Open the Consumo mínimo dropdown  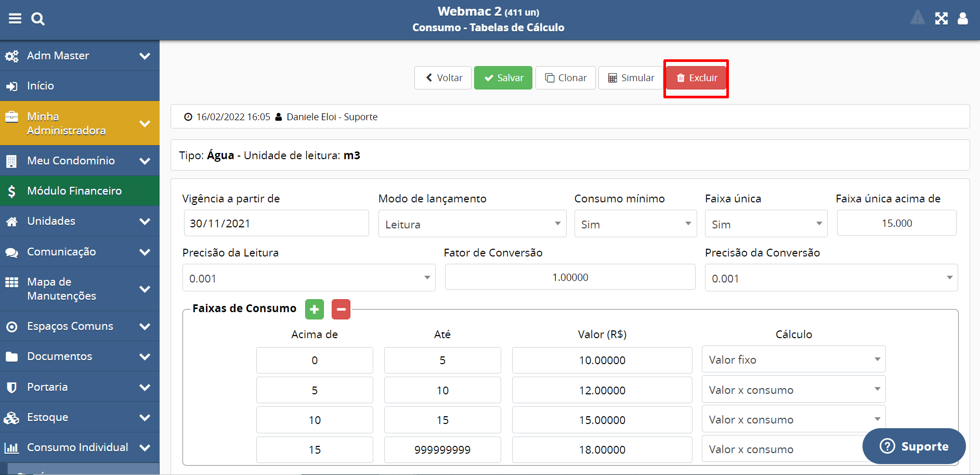tap(635, 224)
